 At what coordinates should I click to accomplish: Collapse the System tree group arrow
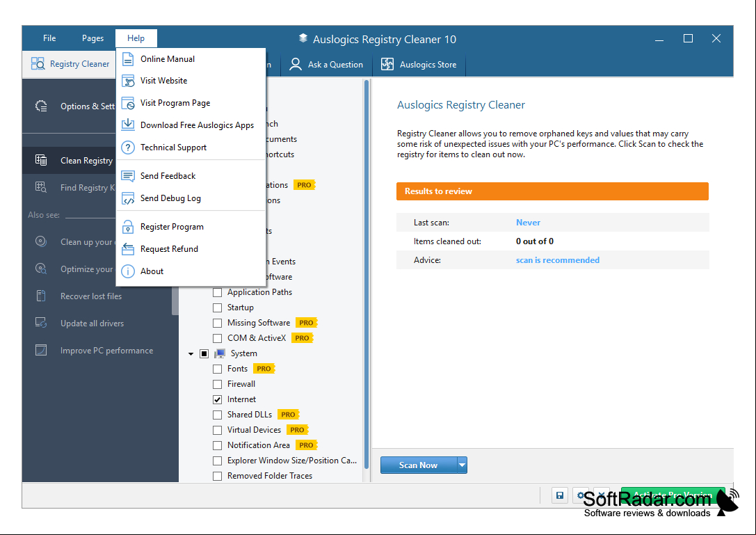pos(191,354)
